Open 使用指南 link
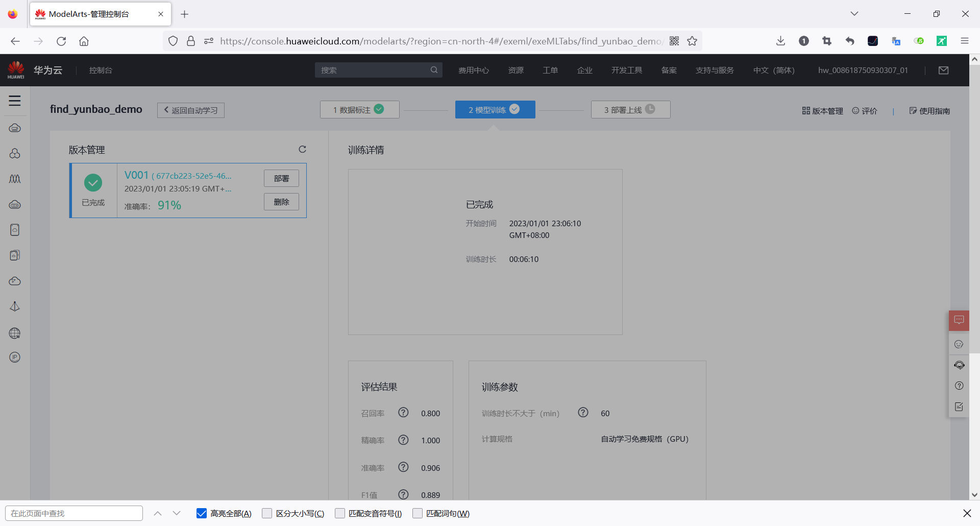The width and height of the screenshot is (980, 526). [929, 111]
